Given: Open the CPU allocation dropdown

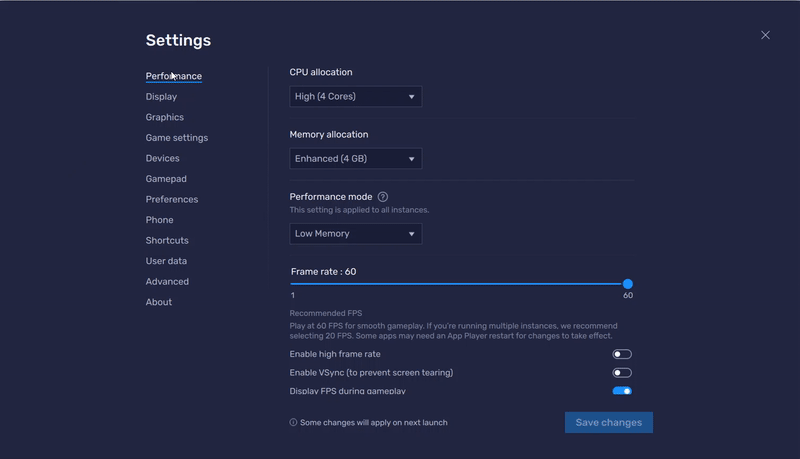Looking at the screenshot, I should [356, 96].
